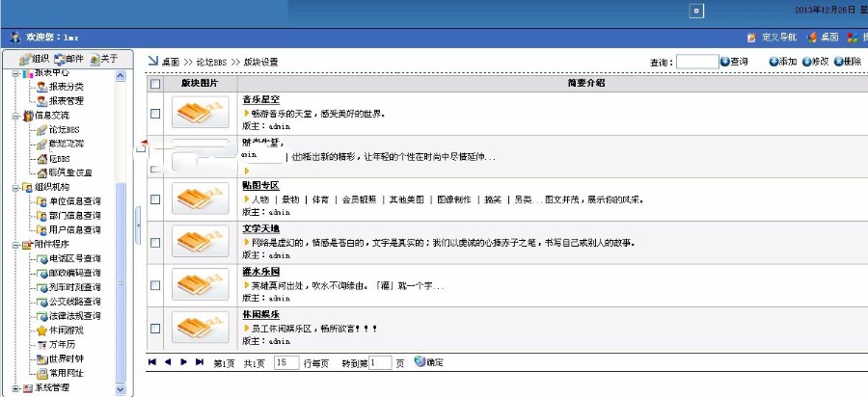Open the 休闲娱乐 board link
The height and width of the screenshot is (397, 868).
click(x=260, y=315)
